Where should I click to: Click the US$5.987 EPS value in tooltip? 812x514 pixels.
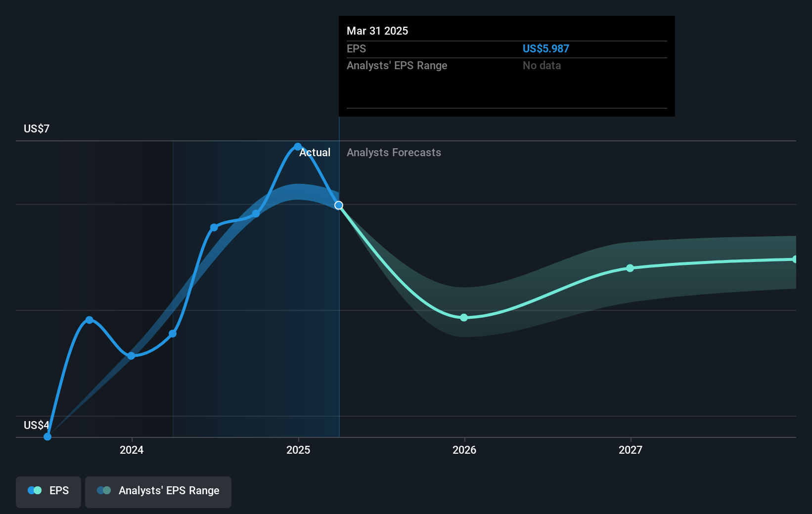546,48
